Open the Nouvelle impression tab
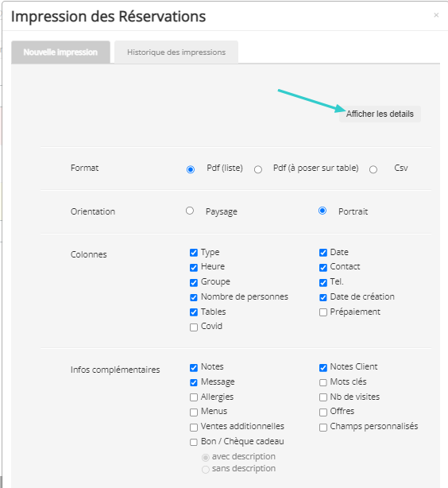The height and width of the screenshot is (488, 448). [x=60, y=52]
